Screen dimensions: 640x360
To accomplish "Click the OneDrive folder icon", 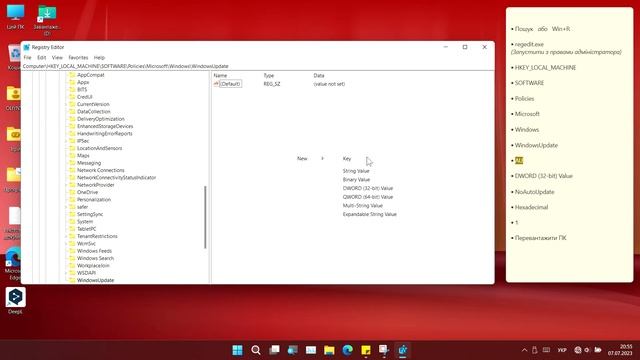I will [x=73, y=192].
